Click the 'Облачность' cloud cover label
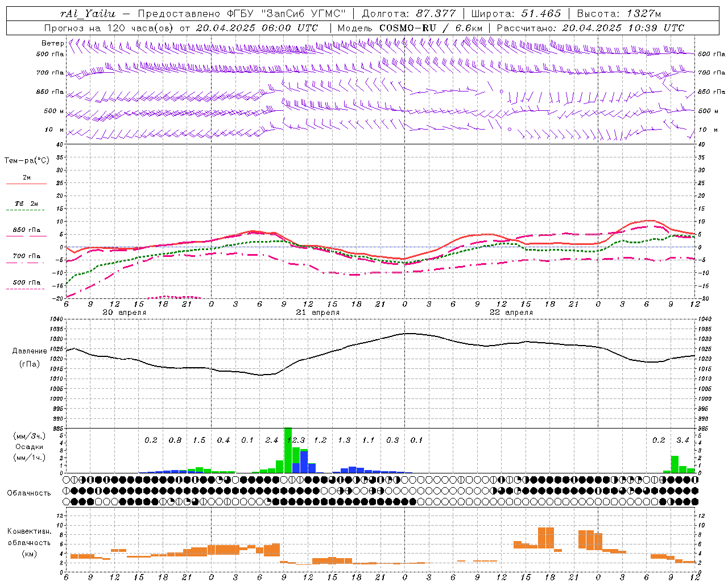 [x=29, y=493]
